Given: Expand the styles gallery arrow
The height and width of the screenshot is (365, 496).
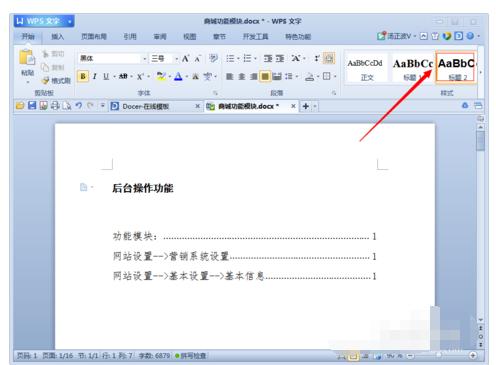Looking at the screenshot, I should (480, 72).
